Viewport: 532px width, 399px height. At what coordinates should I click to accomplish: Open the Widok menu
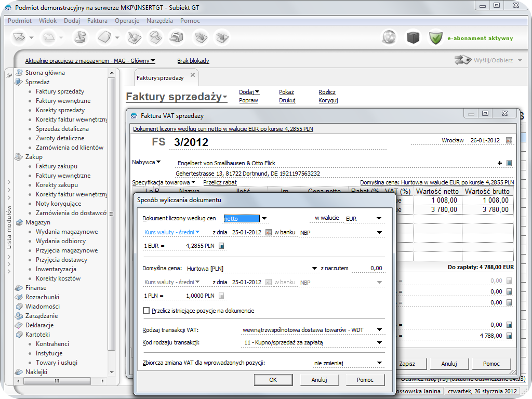[x=48, y=21]
